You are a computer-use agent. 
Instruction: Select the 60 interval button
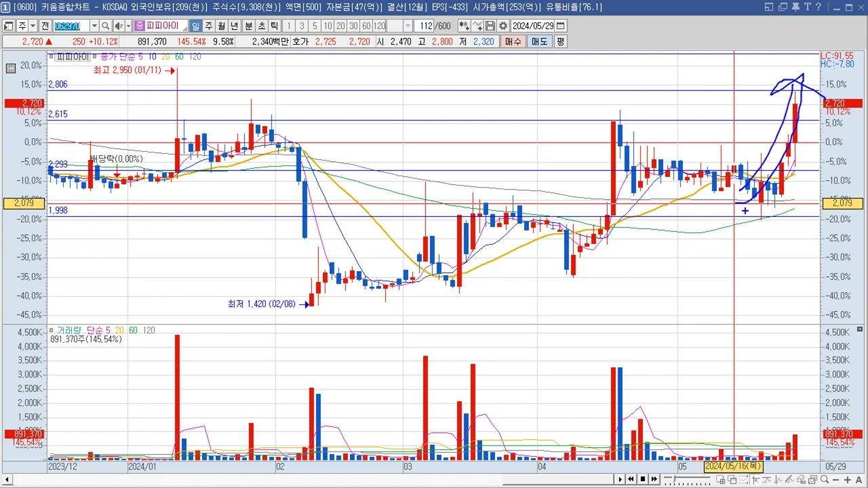366,26
